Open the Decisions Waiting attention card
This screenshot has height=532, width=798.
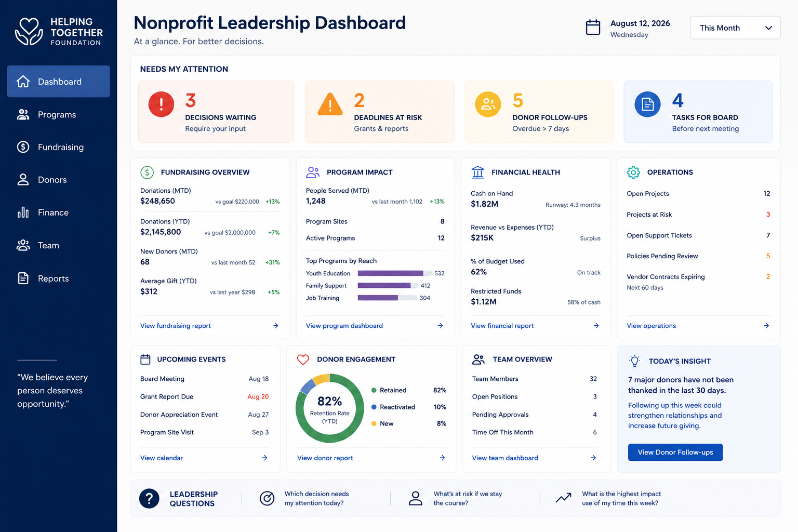click(216, 112)
